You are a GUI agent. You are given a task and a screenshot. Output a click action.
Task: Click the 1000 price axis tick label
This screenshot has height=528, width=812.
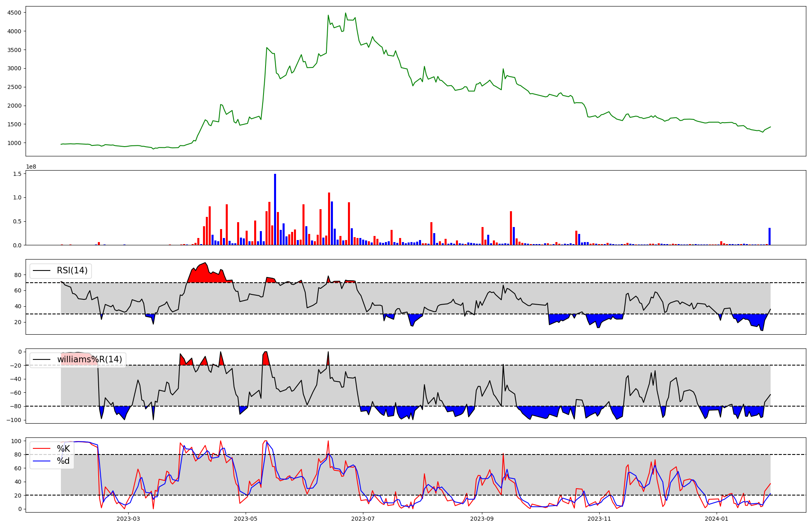[x=14, y=143]
